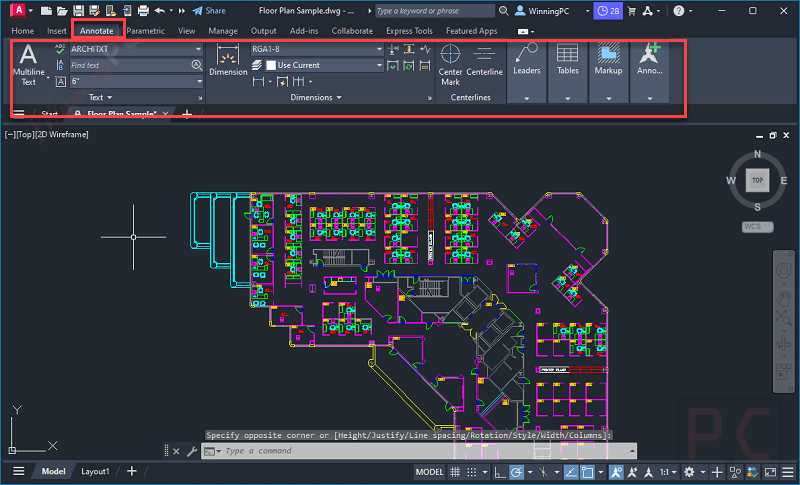Toggle 2D Object Snap
This screenshot has width=800, height=485.
pos(587,472)
